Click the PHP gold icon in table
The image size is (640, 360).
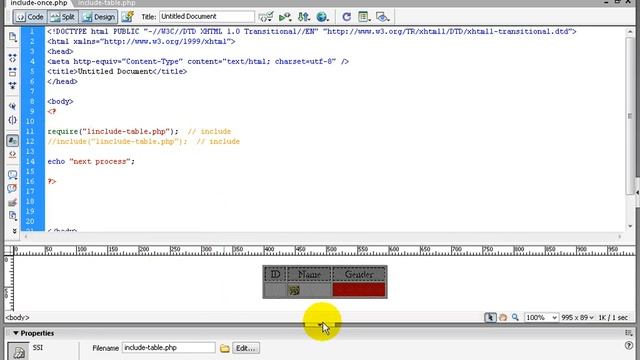pyautogui.click(x=294, y=290)
